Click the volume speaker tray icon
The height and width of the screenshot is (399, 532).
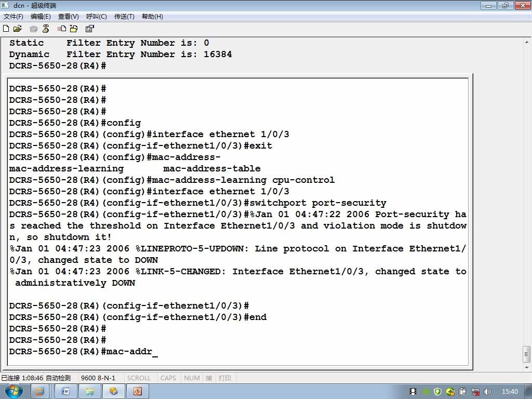[x=487, y=392]
